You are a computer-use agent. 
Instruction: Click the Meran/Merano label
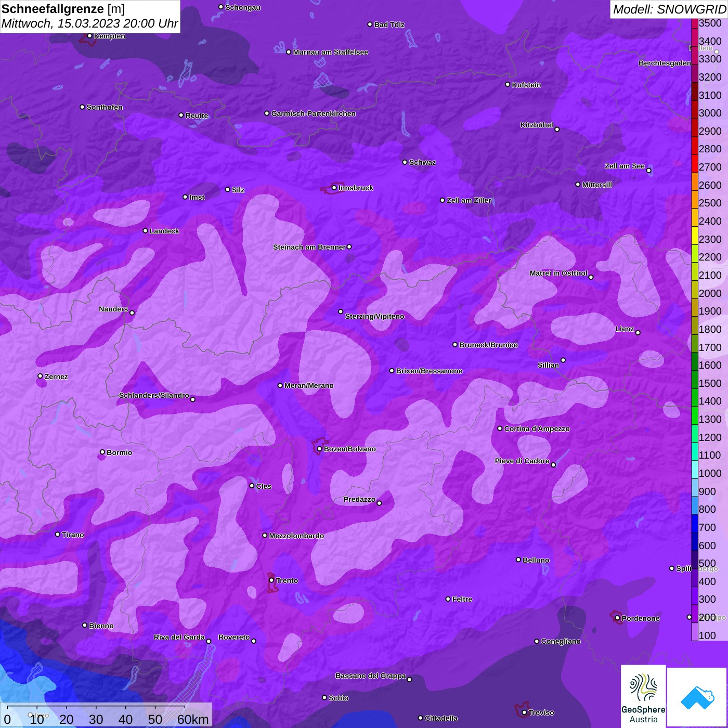[x=309, y=385]
